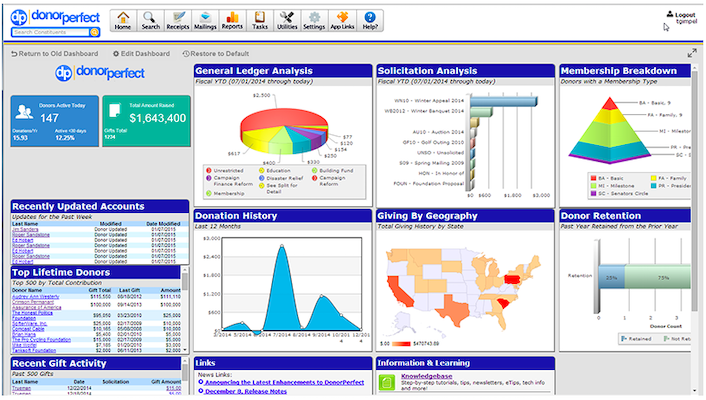Click the 25% retained bar segment
This screenshot has width=706, height=400.
pyautogui.click(x=611, y=277)
